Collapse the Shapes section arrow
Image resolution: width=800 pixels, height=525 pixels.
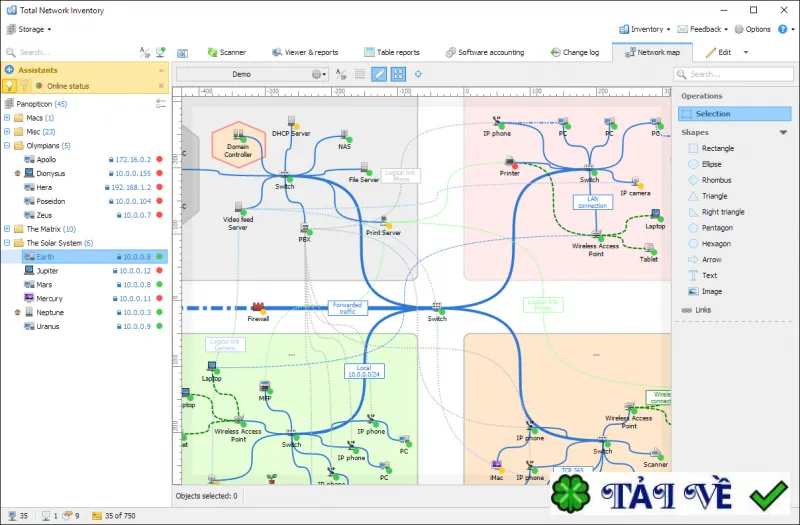pos(783,133)
